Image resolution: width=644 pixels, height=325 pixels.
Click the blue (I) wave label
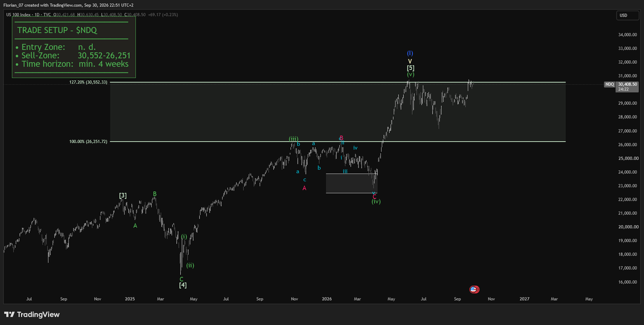pos(410,54)
